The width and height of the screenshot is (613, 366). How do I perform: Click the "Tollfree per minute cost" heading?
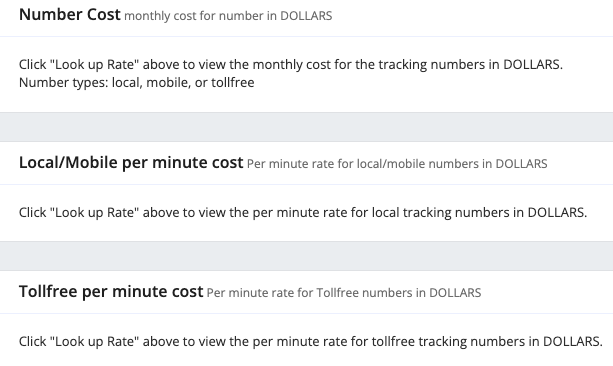point(111,292)
